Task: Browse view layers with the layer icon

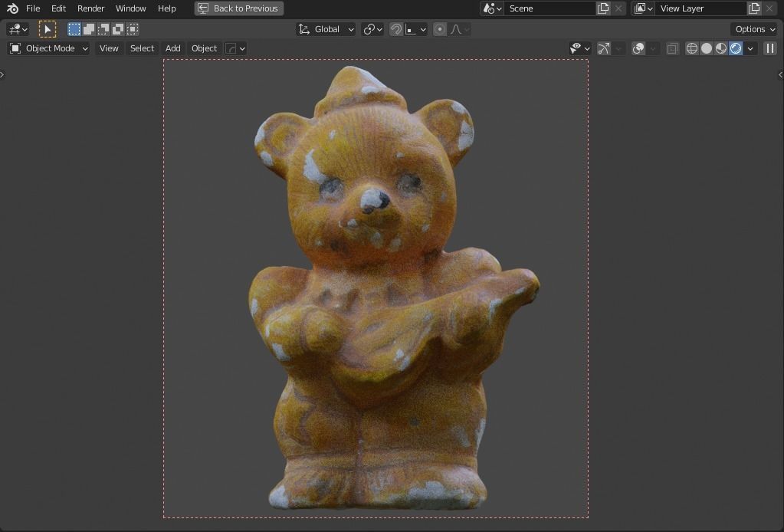Action: pyautogui.click(x=643, y=8)
